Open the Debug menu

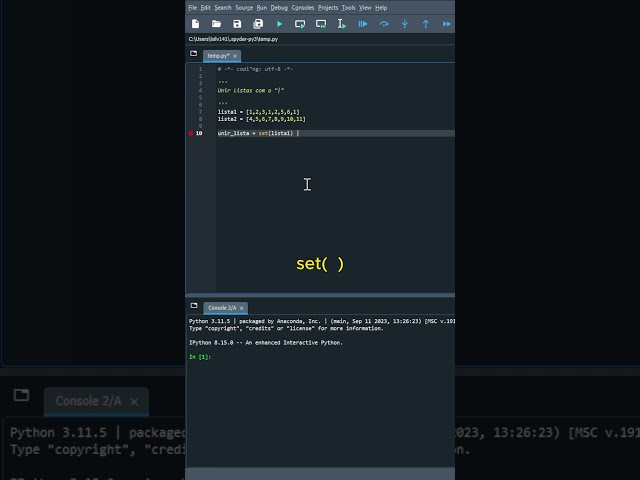pos(279,7)
